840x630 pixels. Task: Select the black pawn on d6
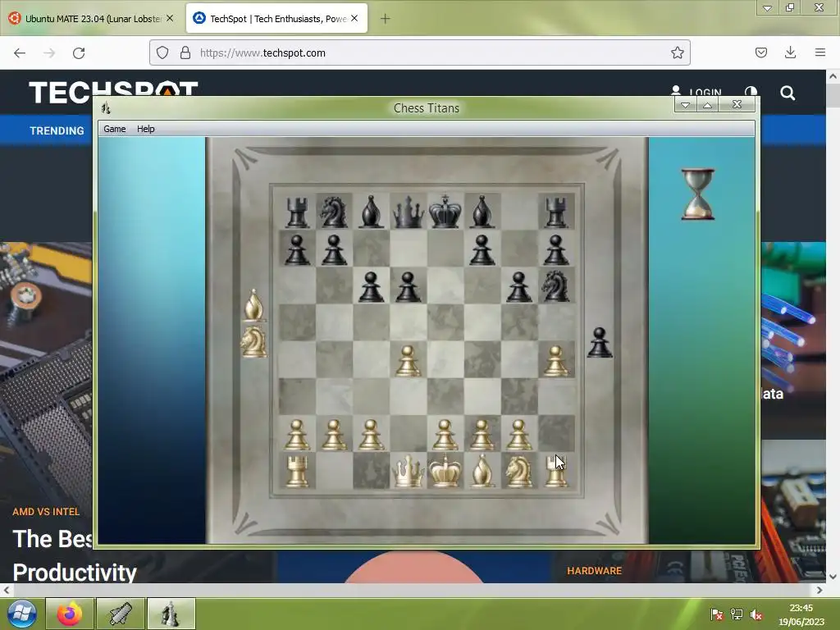(408, 286)
